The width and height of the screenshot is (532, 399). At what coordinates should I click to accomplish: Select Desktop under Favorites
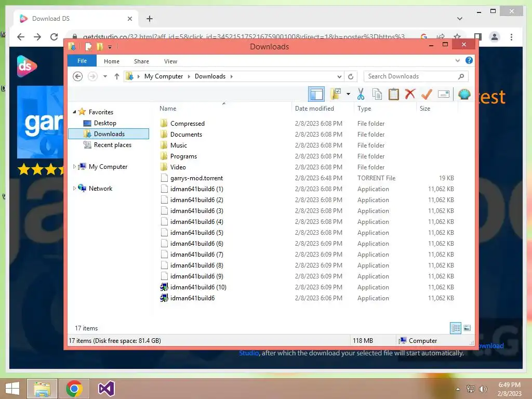[105, 123]
